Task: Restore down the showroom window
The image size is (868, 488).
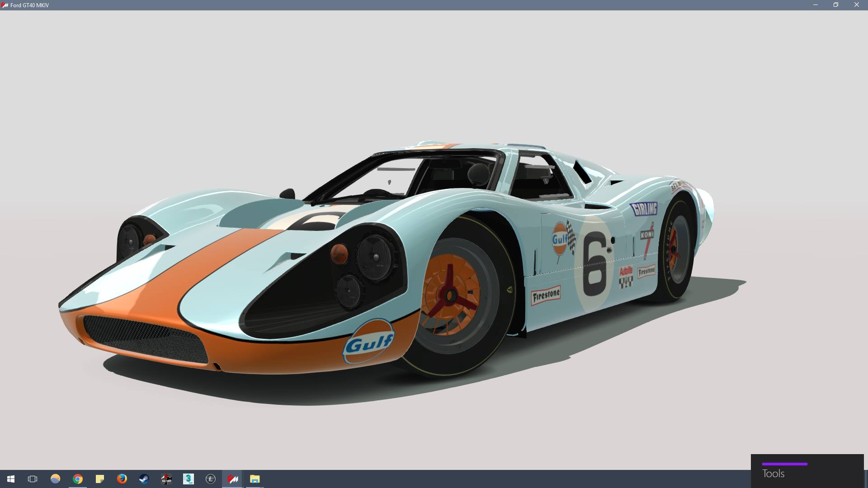Action: [836, 5]
